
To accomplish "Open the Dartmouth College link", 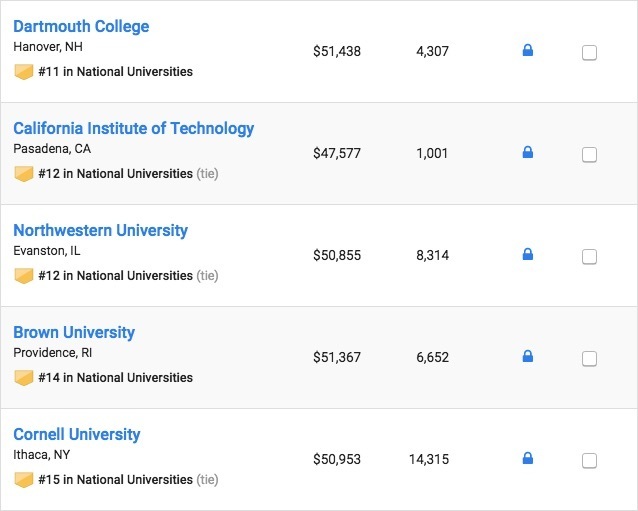I will pos(81,26).
